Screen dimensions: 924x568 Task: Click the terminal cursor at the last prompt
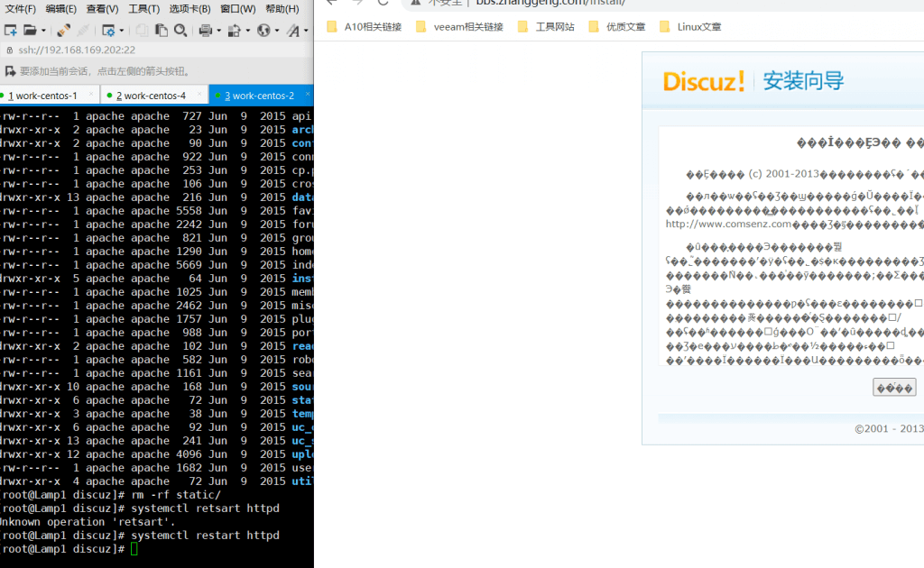[x=134, y=549]
